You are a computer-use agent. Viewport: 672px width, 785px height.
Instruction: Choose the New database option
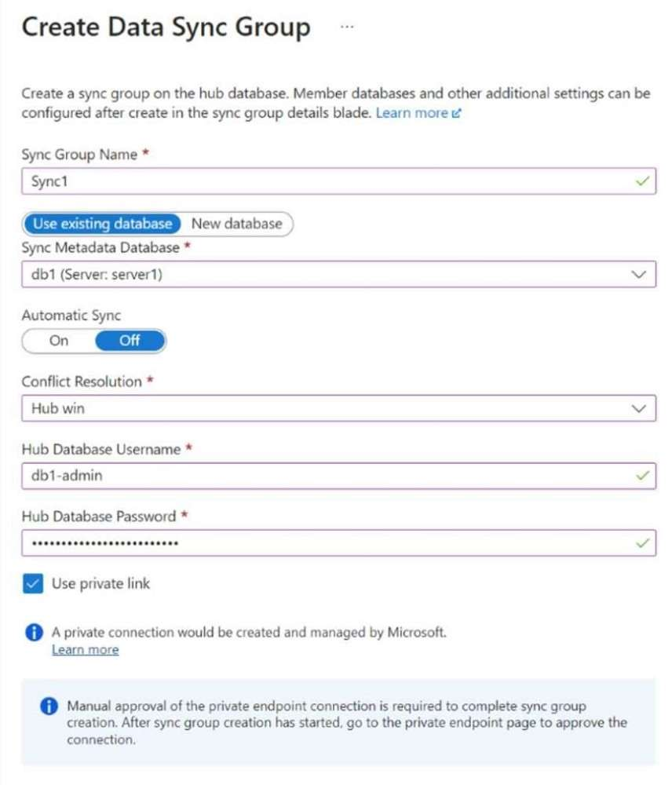[x=236, y=224]
